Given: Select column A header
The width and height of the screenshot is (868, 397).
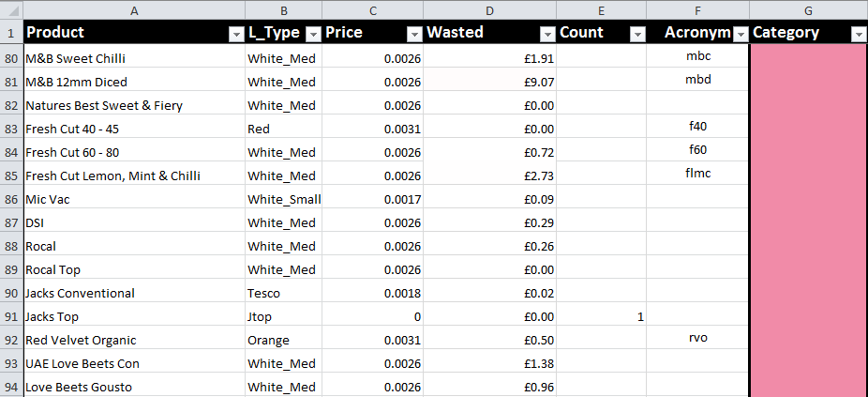Looking at the screenshot, I should pyautogui.click(x=134, y=9).
